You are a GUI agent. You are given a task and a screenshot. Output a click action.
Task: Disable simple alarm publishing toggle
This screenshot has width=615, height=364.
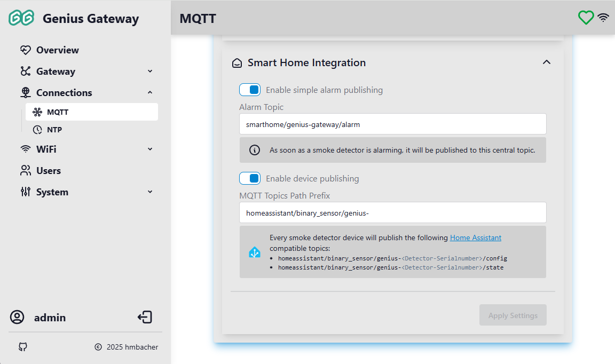(x=250, y=90)
